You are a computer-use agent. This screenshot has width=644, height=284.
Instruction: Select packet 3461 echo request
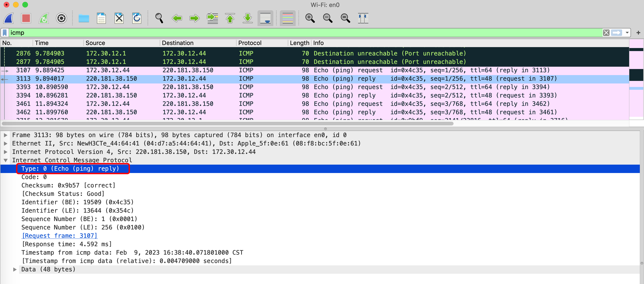click(315, 104)
